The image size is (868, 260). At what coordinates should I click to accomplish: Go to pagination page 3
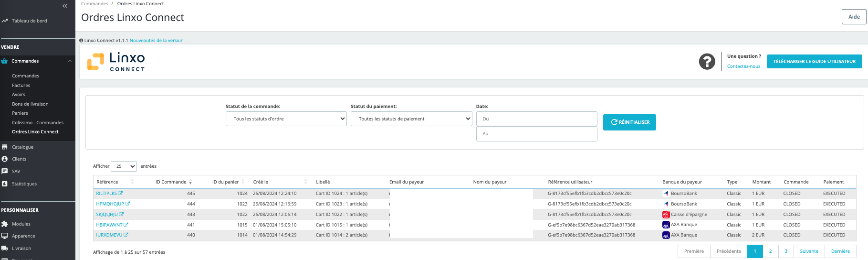pos(786,251)
